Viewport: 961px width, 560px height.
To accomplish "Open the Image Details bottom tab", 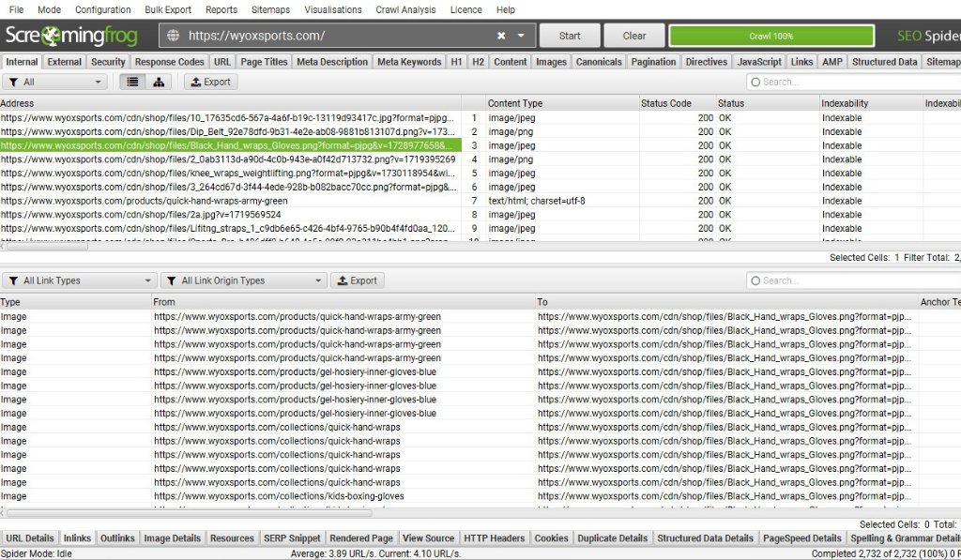I will tap(173, 537).
